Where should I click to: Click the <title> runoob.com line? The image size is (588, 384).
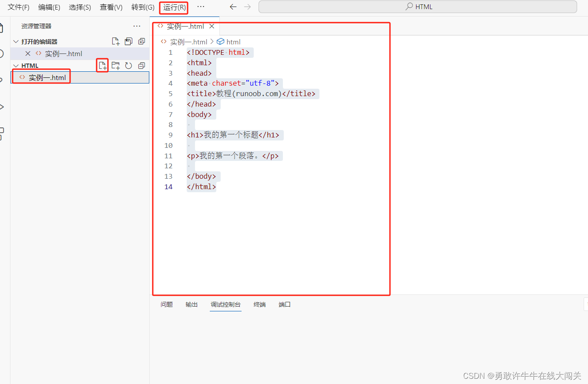252,94
